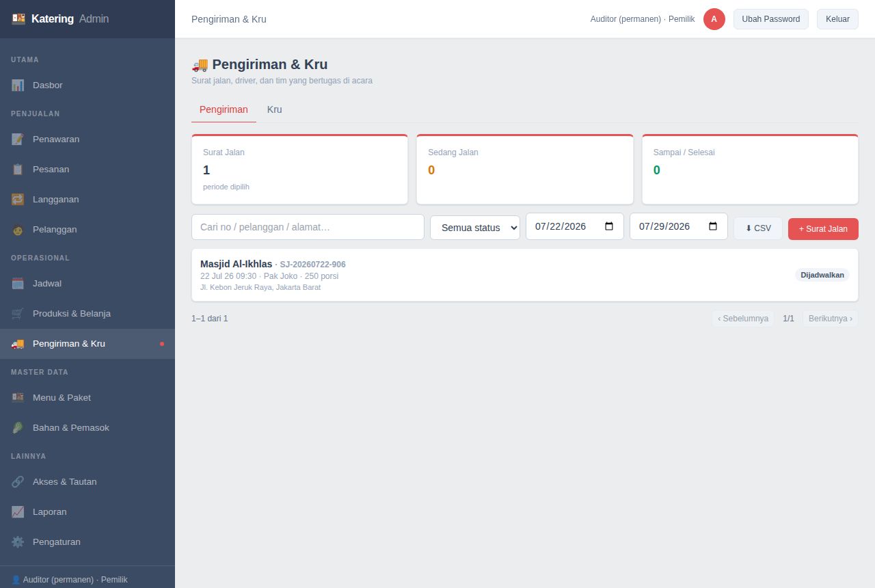Download the CSV export
This screenshot has height=588, width=875.
pos(758,228)
